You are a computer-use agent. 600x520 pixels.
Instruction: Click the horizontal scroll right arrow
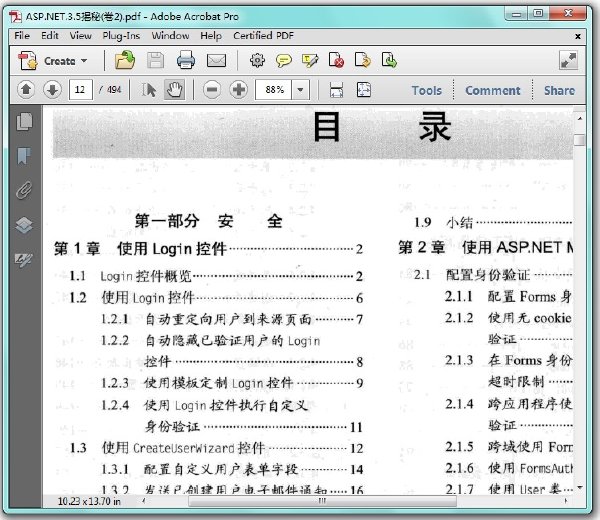[566, 500]
